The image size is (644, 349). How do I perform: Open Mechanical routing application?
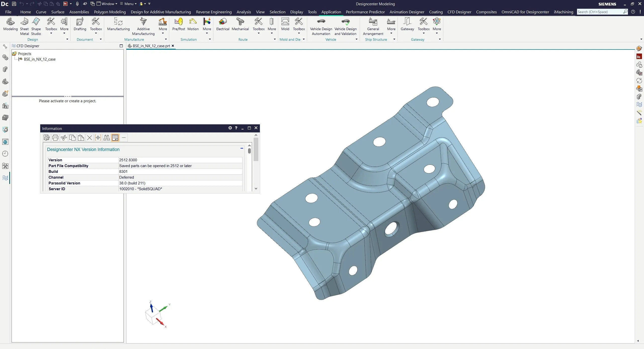pyautogui.click(x=240, y=24)
